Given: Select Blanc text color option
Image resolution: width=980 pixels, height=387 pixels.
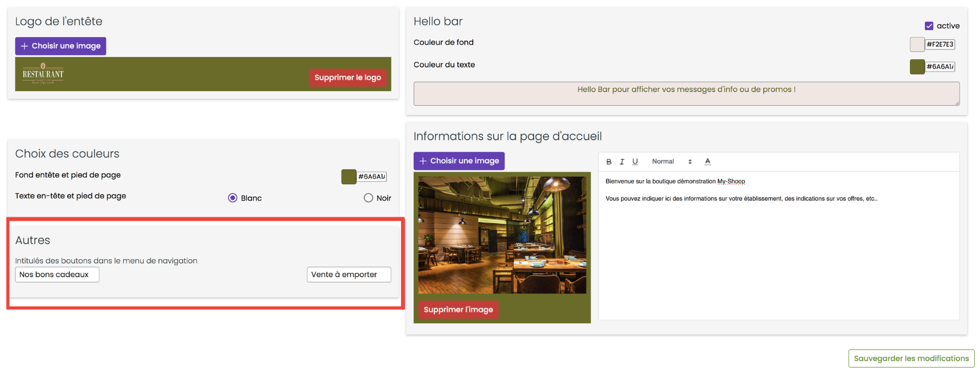Looking at the screenshot, I should [233, 198].
